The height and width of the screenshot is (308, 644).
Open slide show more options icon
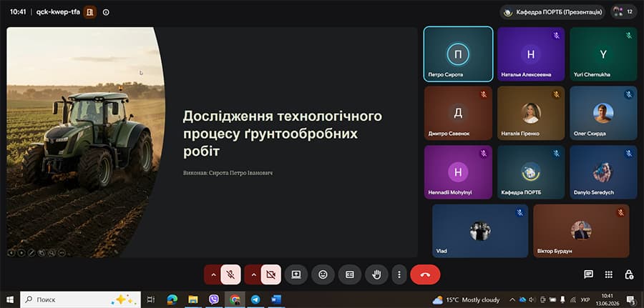(x=62, y=253)
